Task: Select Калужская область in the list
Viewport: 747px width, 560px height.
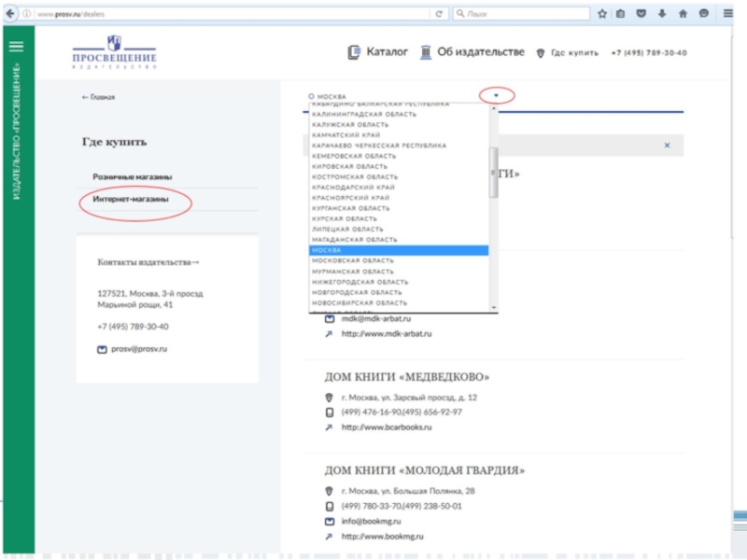Action: pyautogui.click(x=399, y=125)
